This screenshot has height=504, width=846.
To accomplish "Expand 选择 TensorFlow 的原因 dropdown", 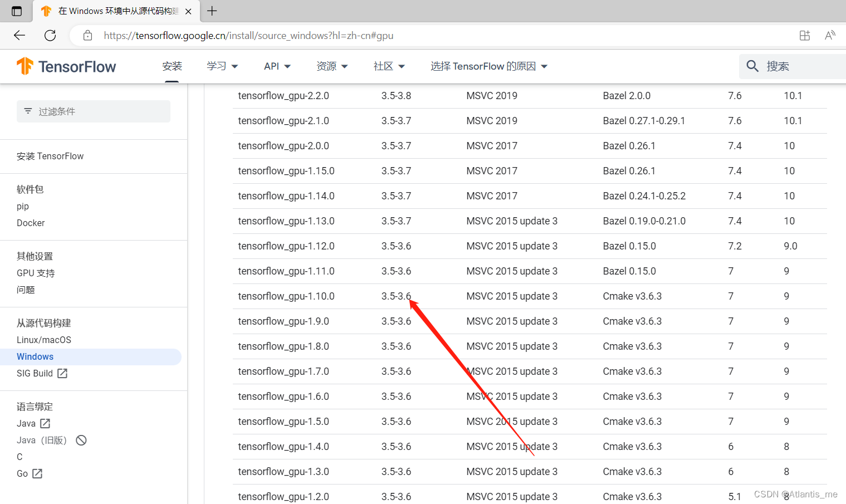I will click(489, 66).
